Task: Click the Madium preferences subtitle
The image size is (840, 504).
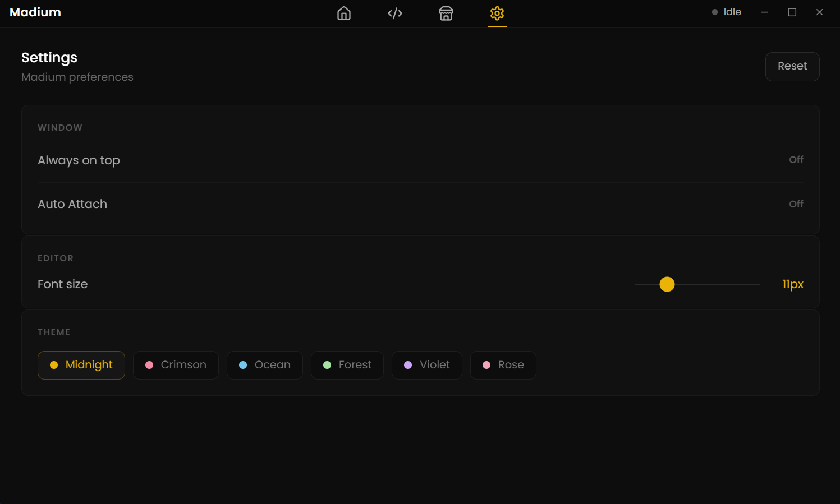Action: pyautogui.click(x=77, y=77)
